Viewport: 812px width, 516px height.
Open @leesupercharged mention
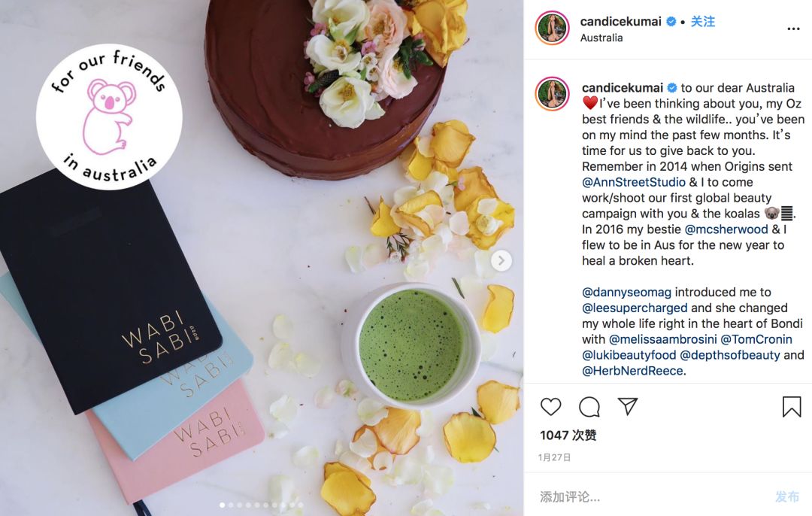635,308
